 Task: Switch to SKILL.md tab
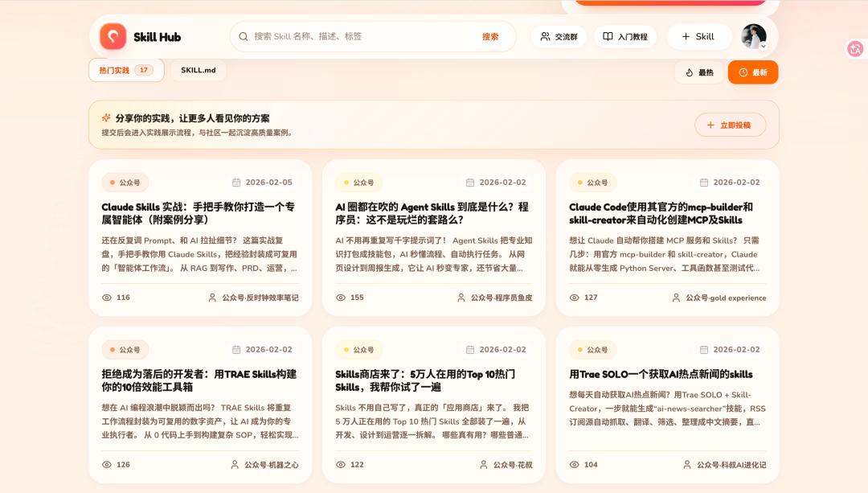click(198, 70)
